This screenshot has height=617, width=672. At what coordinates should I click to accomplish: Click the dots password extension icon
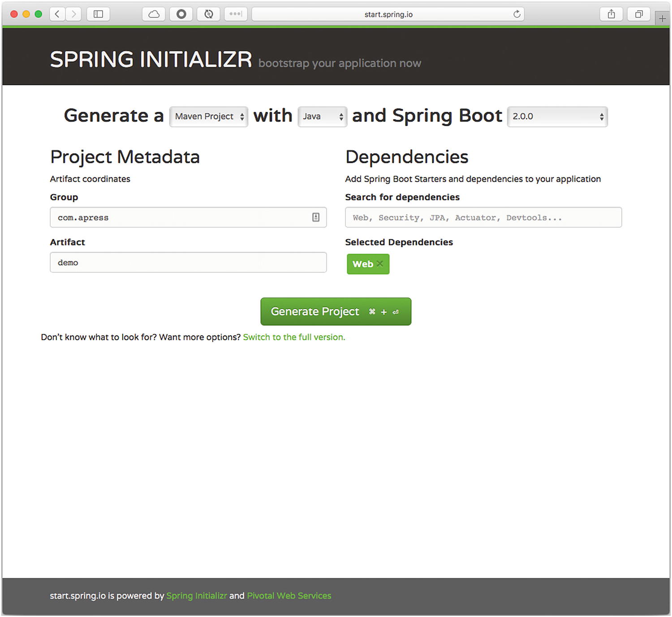236,14
